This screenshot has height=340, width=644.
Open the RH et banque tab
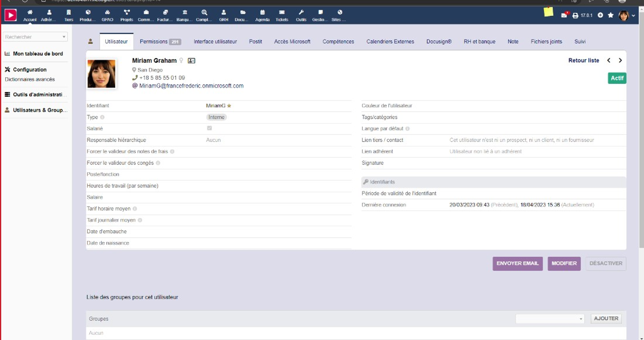pos(479,42)
